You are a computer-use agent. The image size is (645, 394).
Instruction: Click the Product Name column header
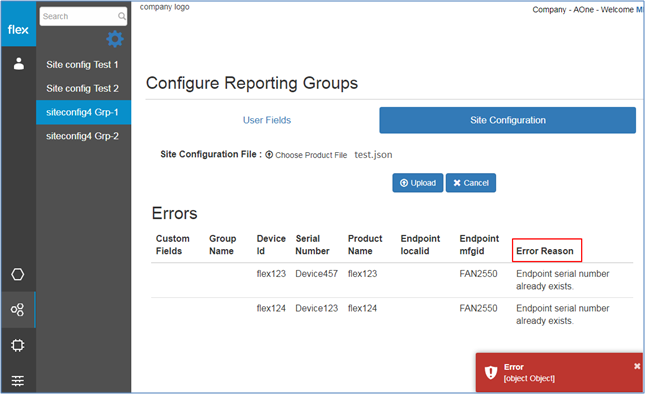pyautogui.click(x=365, y=245)
